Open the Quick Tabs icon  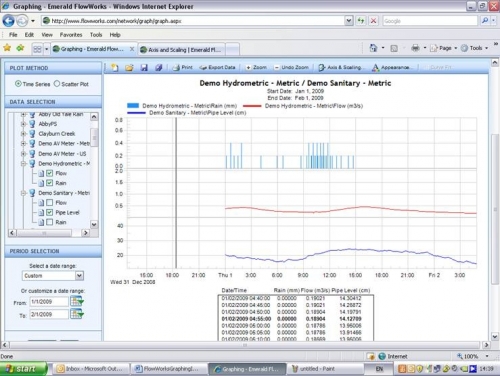pos(37,49)
